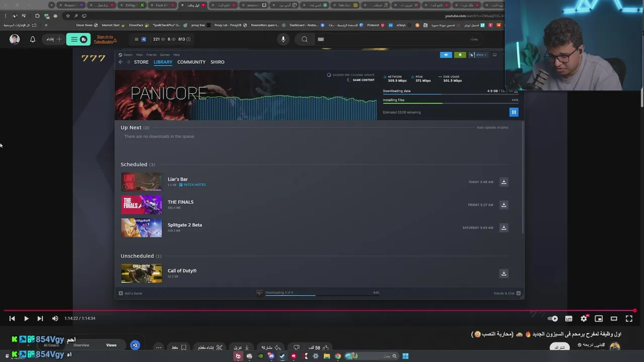This screenshot has height=362, width=644.
Task: Save the video to a playlist
Action: click(x=179, y=347)
